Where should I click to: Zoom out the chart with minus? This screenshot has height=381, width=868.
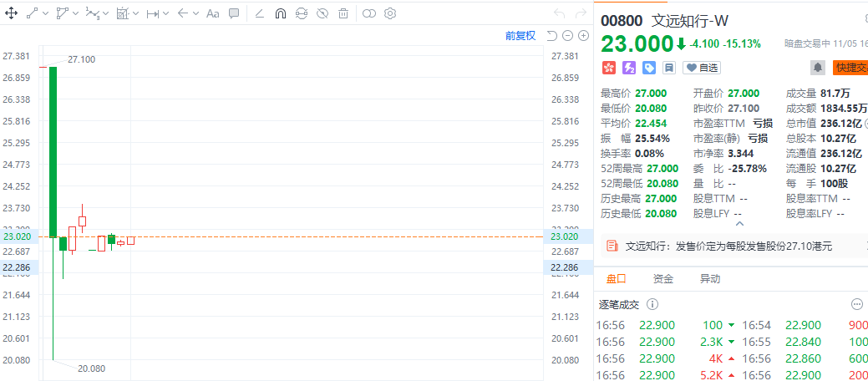tap(567, 36)
